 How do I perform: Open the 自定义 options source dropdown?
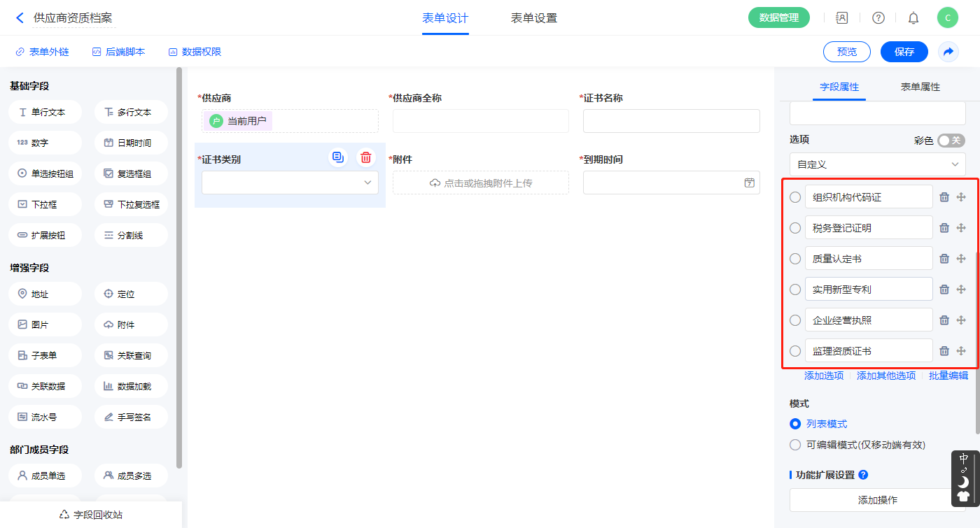coord(877,164)
